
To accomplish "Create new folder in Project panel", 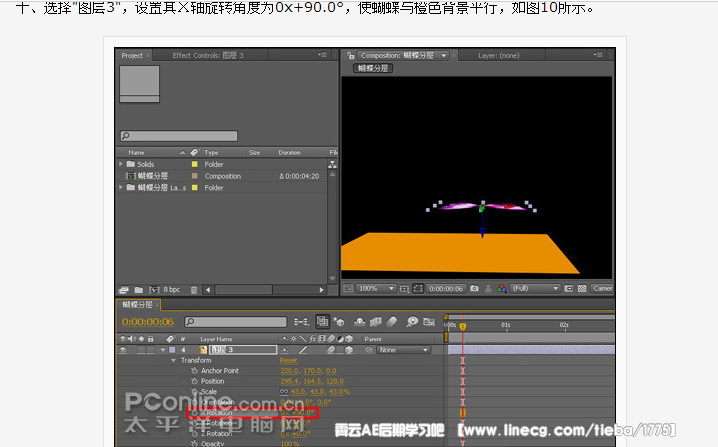I will (x=139, y=290).
